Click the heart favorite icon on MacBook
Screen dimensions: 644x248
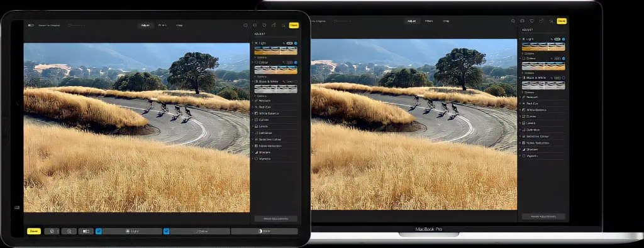532,21
